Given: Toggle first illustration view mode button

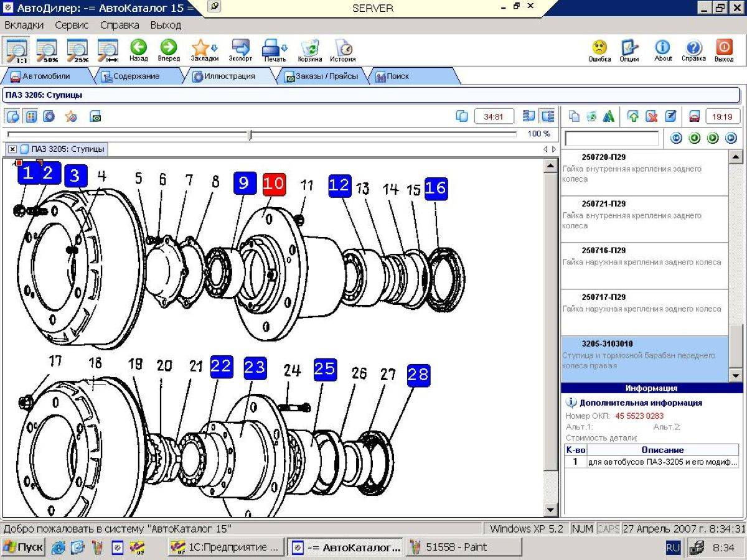Looking at the screenshot, I should pos(13,116).
